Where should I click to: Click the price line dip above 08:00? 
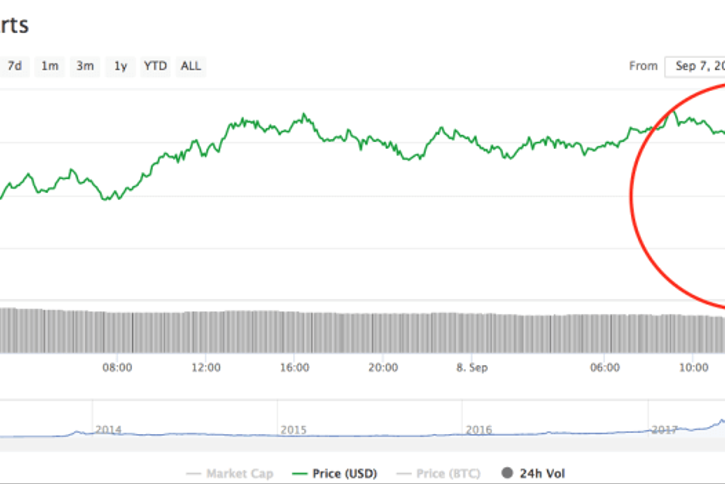116,198
